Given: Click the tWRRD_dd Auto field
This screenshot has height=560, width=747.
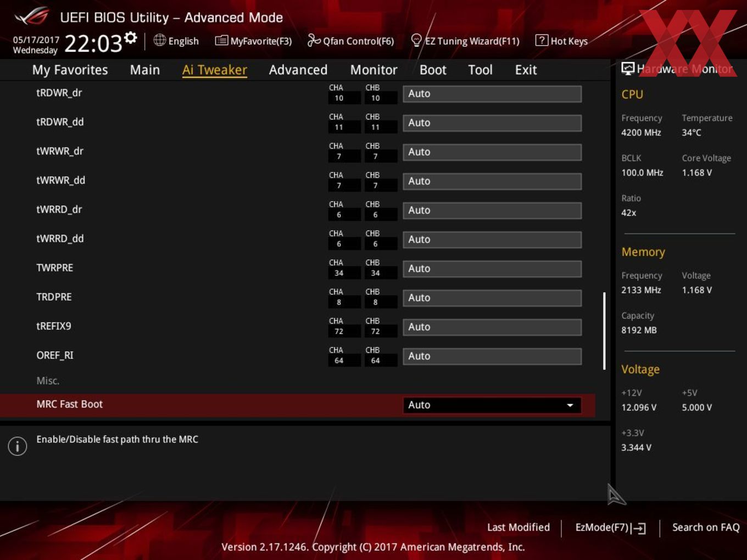Looking at the screenshot, I should pyautogui.click(x=492, y=239).
